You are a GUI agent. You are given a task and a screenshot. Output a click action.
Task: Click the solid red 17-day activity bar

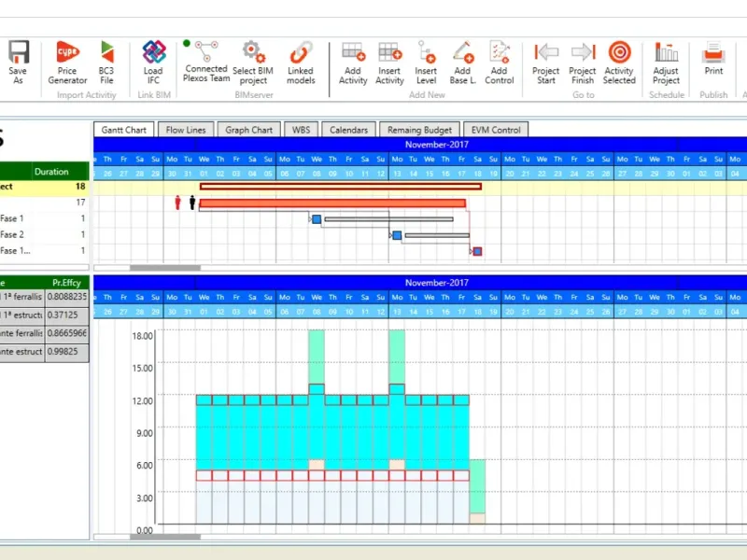(x=332, y=203)
